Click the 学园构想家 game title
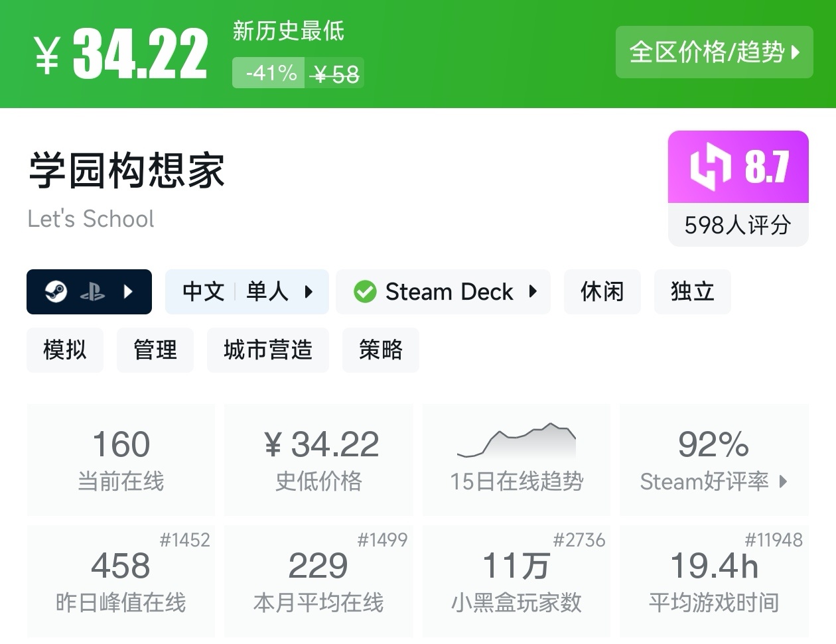836x644 pixels. (x=127, y=170)
